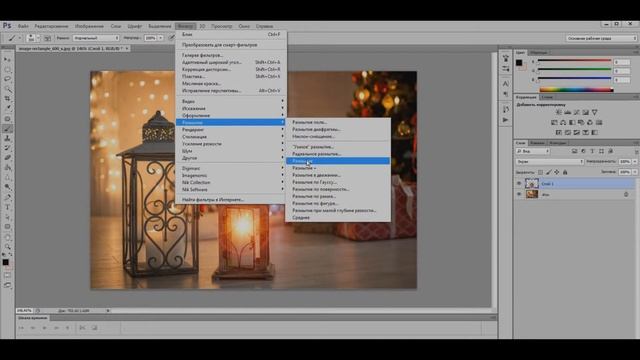Image resolution: width=640 pixels, height=360 pixels.
Task: Split clip with timeline scissors icon
Action: 82,328
